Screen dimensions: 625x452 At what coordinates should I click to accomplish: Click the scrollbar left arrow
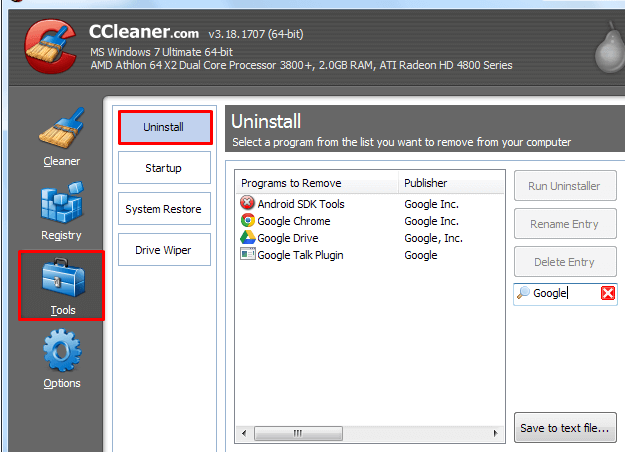point(244,433)
